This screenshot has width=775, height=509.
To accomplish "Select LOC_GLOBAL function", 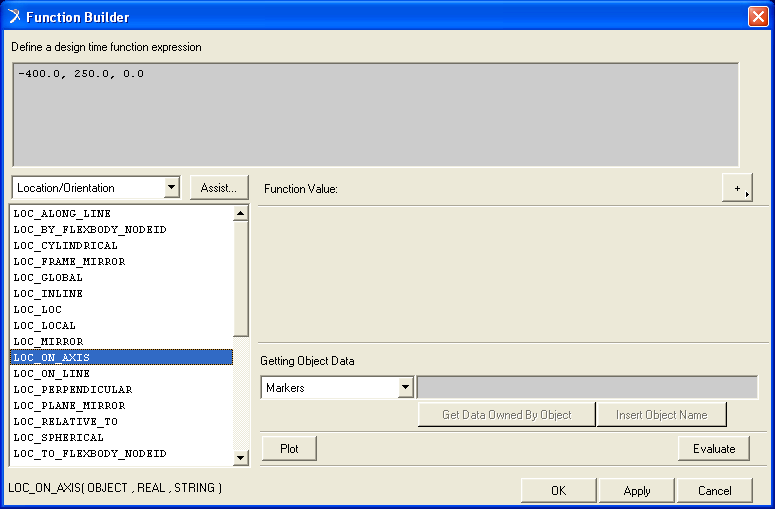I will pos(121,277).
